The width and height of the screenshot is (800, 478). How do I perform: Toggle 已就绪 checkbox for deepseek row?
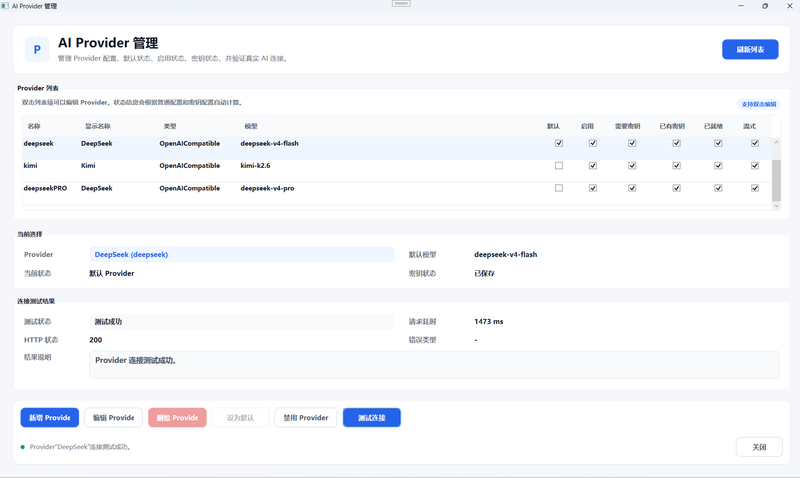click(x=718, y=143)
